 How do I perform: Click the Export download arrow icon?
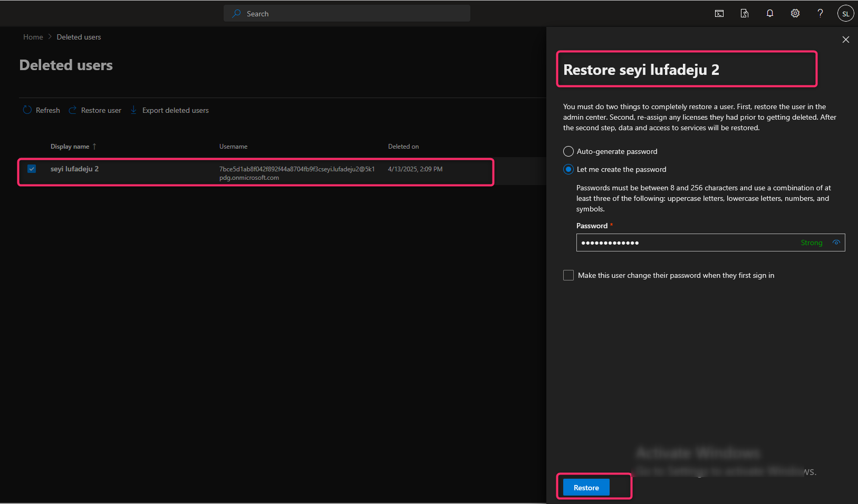(x=134, y=110)
